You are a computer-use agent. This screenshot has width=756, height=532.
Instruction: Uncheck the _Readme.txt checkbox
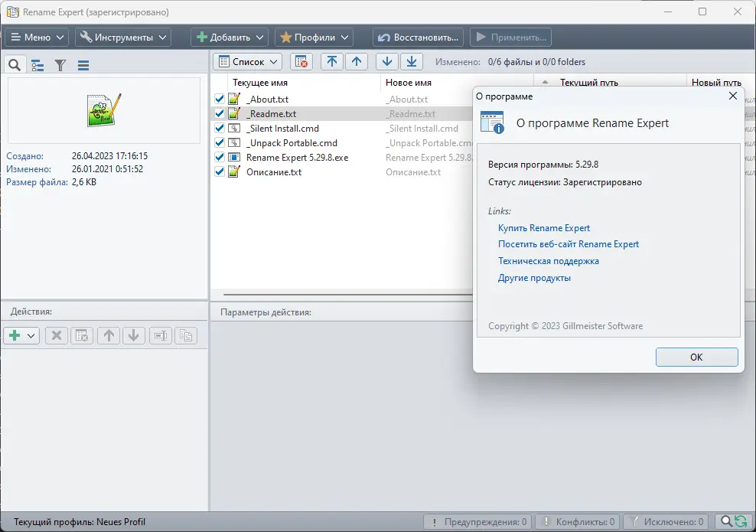coord(220,113)
